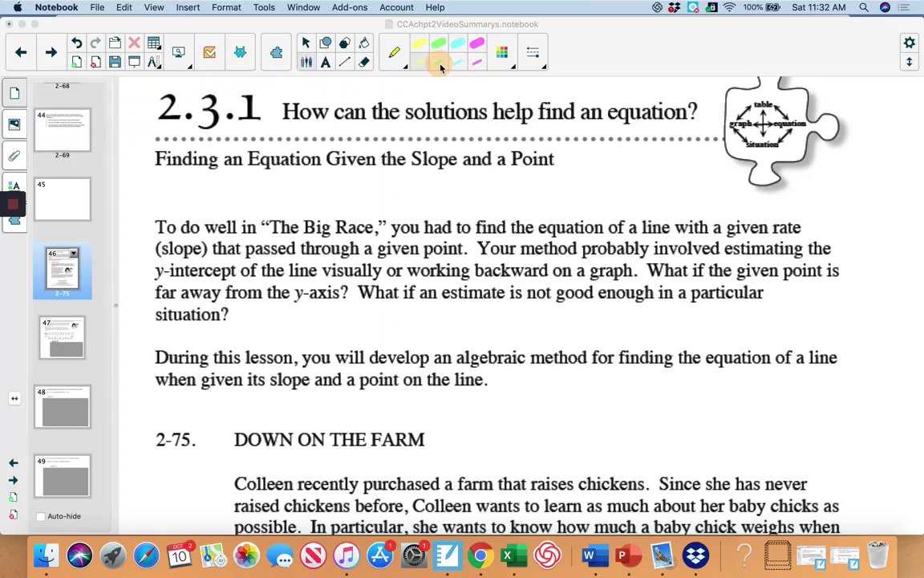Select the Pens tool
The image size is (924, 578).
306,62
